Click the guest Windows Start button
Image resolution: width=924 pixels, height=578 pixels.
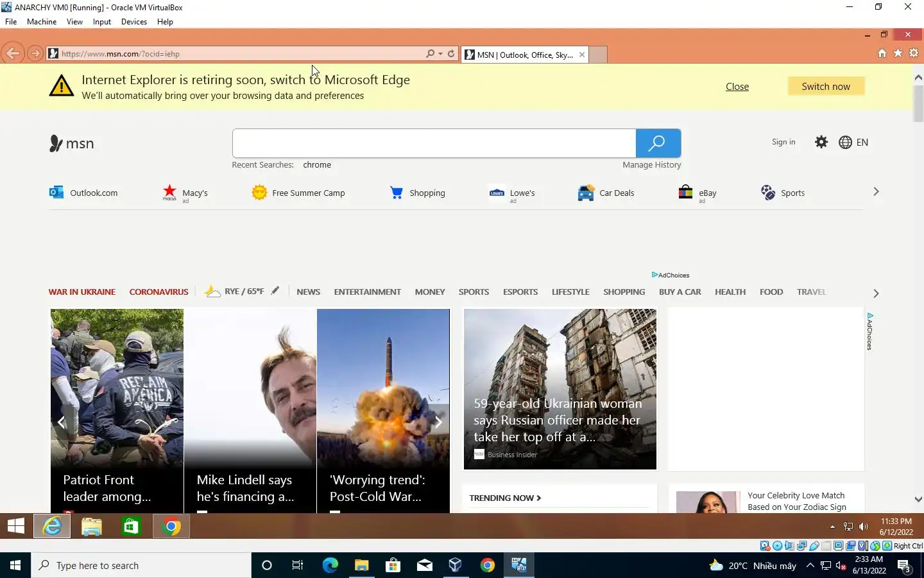click(x=16, y=527)
